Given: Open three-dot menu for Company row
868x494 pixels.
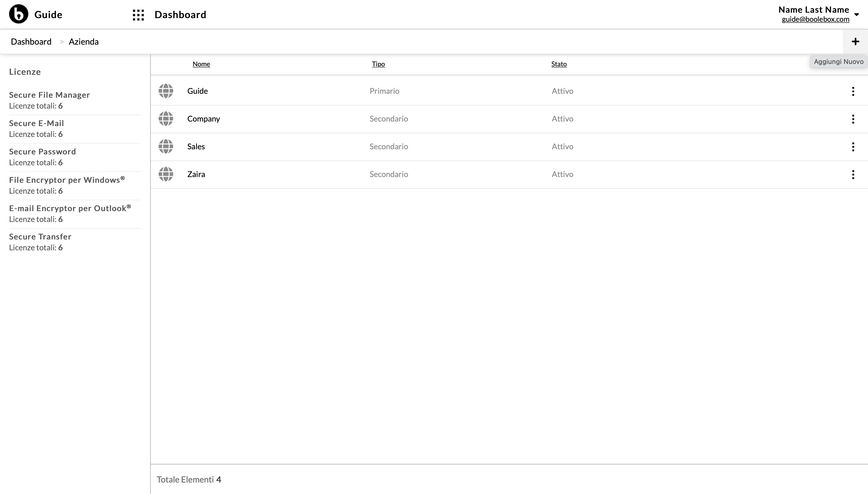Looking at the screenshot, I should pos(853,119).
